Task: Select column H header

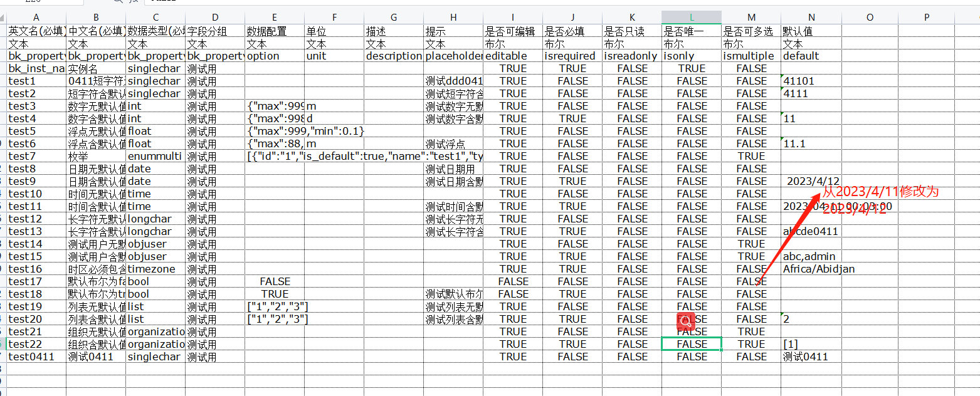Action: point(453,18)
